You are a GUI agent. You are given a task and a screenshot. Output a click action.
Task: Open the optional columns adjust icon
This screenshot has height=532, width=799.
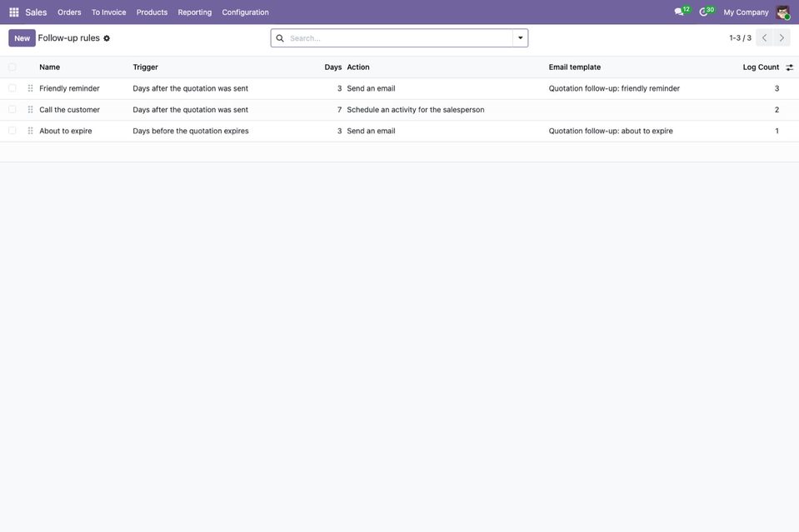(x=789, y=67)
